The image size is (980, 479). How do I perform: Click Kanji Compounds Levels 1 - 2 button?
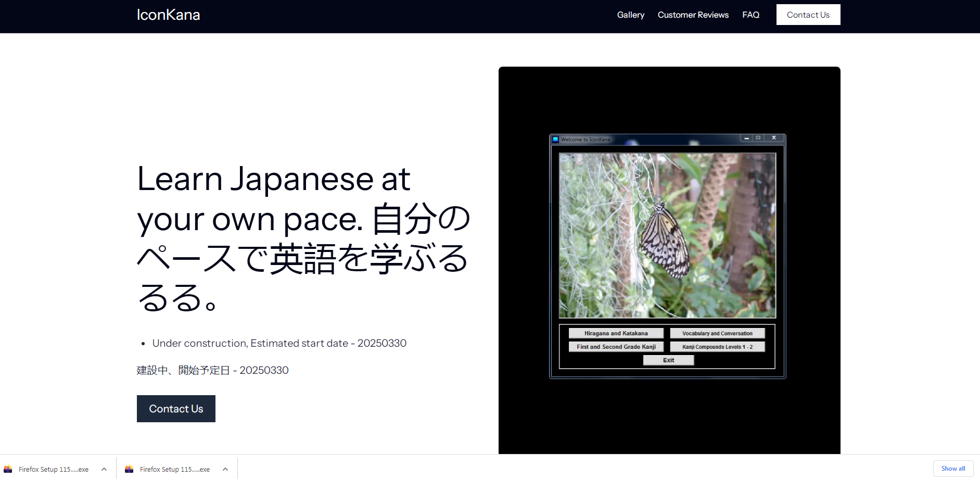(717, 347)
